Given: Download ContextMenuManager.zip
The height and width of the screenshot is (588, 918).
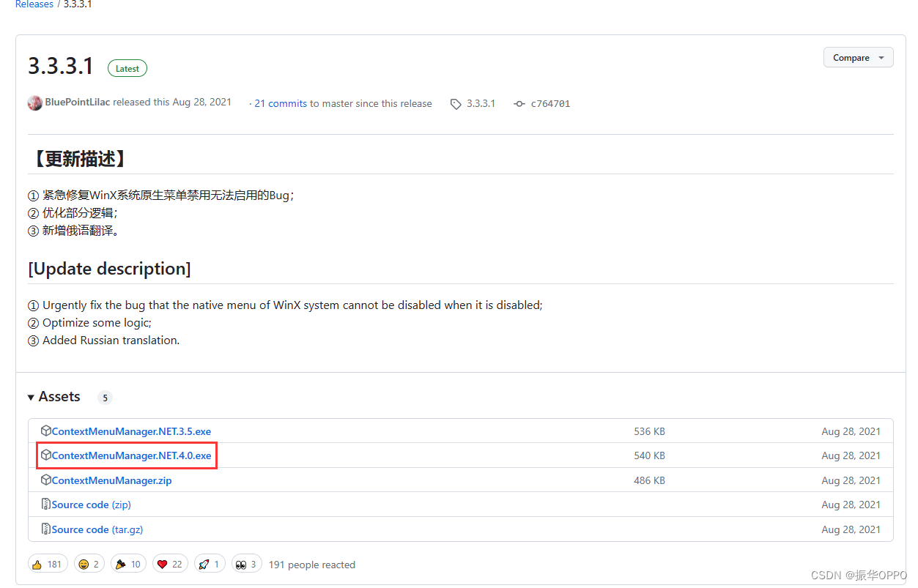Looking at the screenshot, I should click(x=111, y=481).
